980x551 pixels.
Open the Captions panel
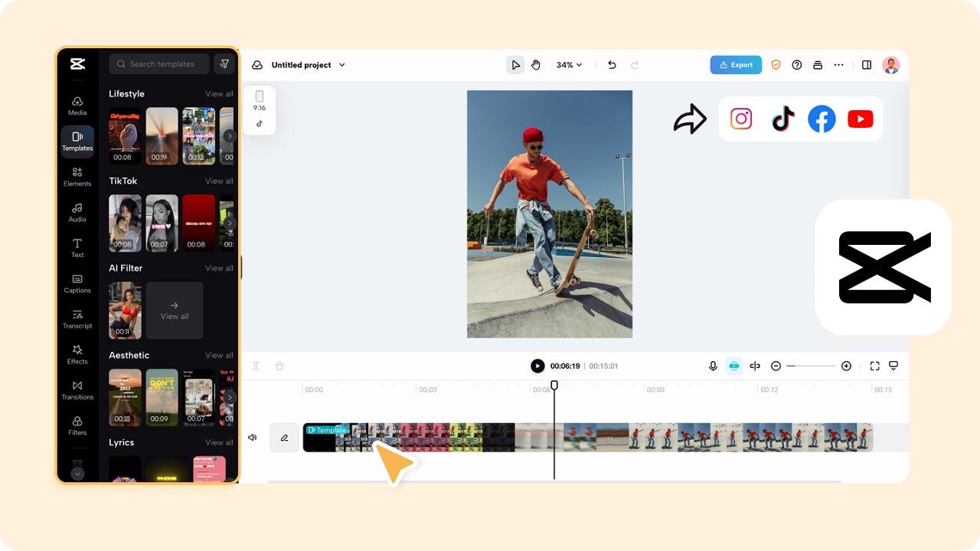click(77, 284)
